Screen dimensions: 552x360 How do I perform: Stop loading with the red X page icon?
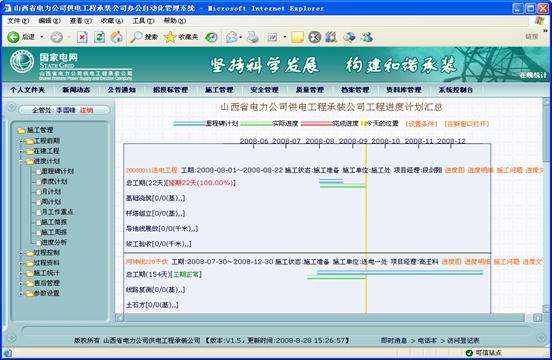pyautogui.click(x=82, y=37)
